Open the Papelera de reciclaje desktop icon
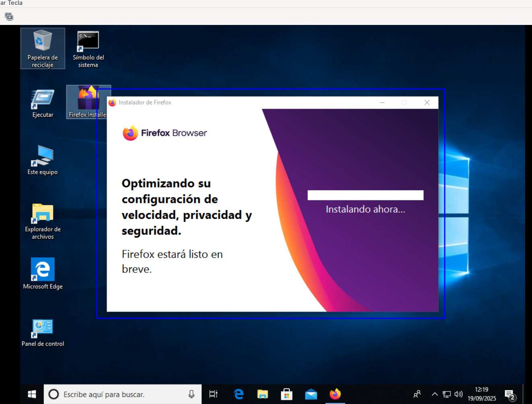This screenshot has height=404, width=532. point(43,49)
